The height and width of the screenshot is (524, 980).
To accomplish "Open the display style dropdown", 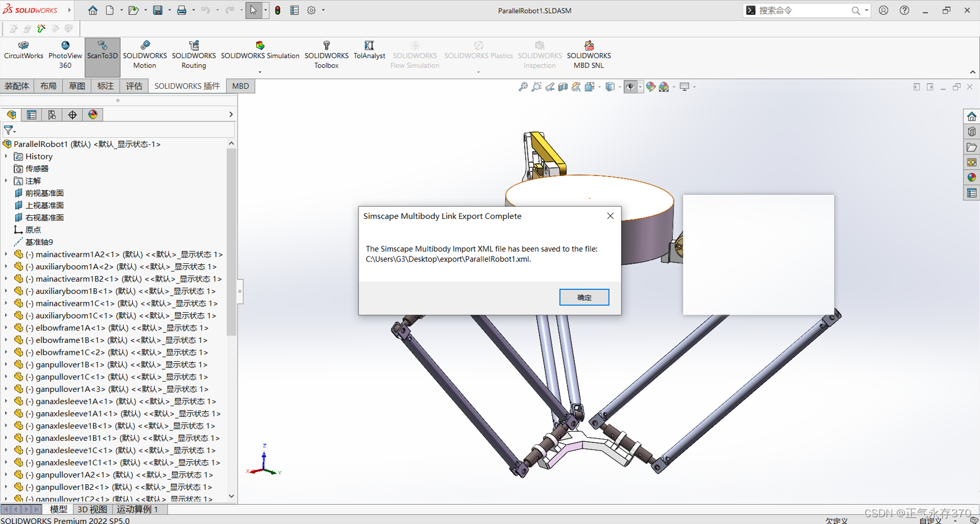I will (x=620, y=87).
